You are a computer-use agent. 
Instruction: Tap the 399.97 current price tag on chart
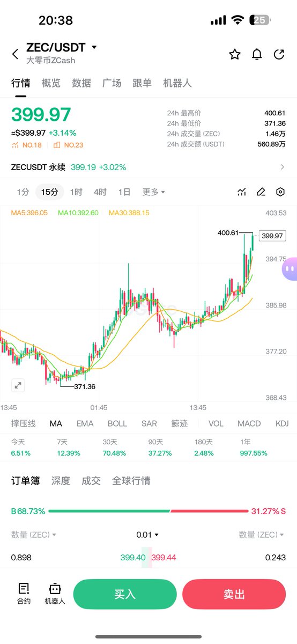point(272,236)
